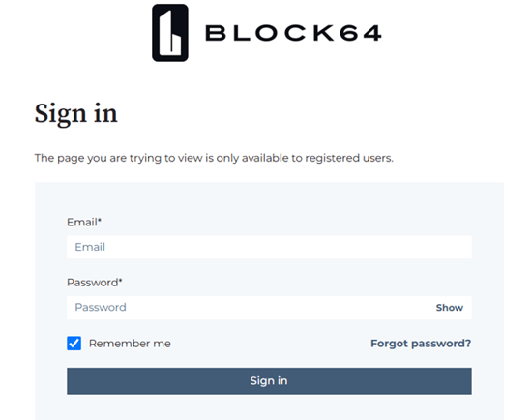The width and height of the screenshot is (532, 420).
Task: Click the registered users notice text
Action: click(x=214, y=158)
